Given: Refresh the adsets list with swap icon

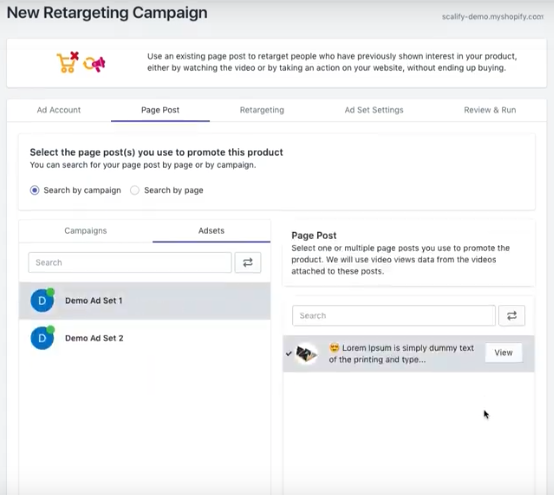Looking at the screenshot, I should (x=248, y=263).
